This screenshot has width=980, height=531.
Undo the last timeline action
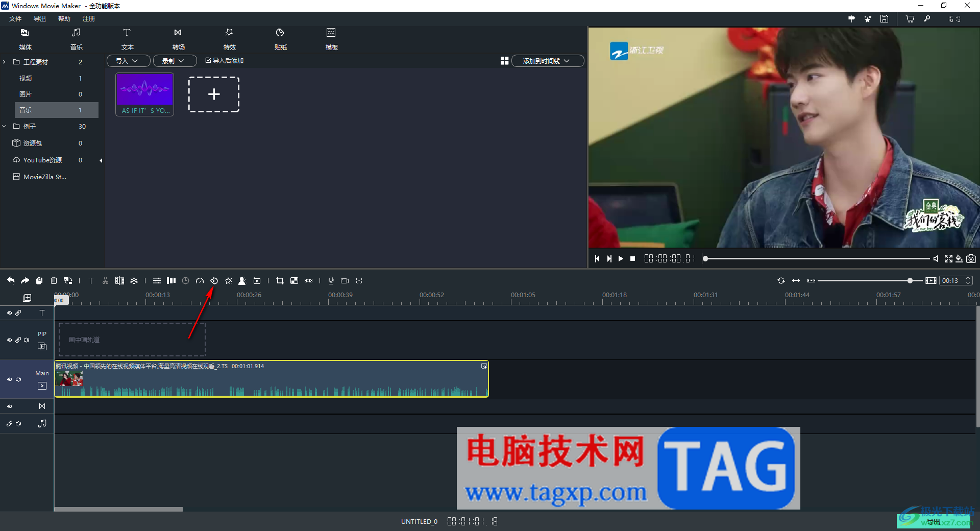point(11,280)
